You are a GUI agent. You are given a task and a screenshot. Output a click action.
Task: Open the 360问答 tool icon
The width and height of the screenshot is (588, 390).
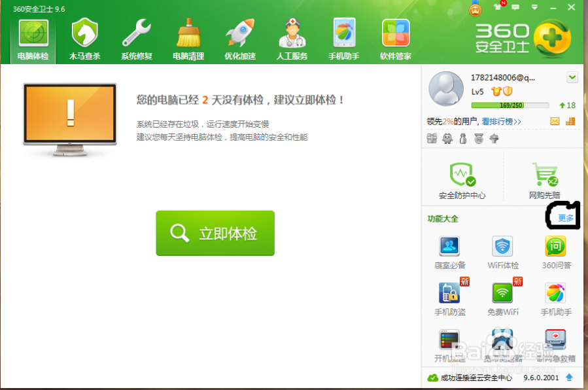pyautogui.click(x=556, y=253)
